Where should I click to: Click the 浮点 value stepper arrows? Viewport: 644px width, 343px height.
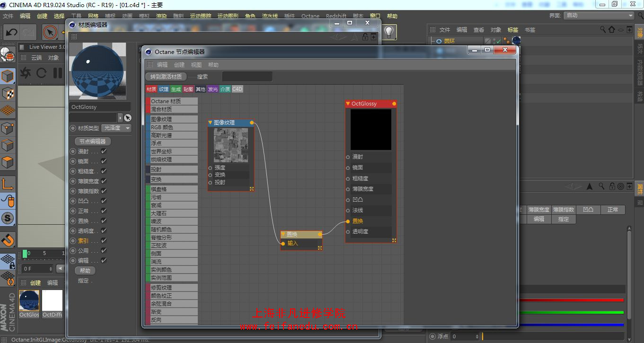[477, 336]
